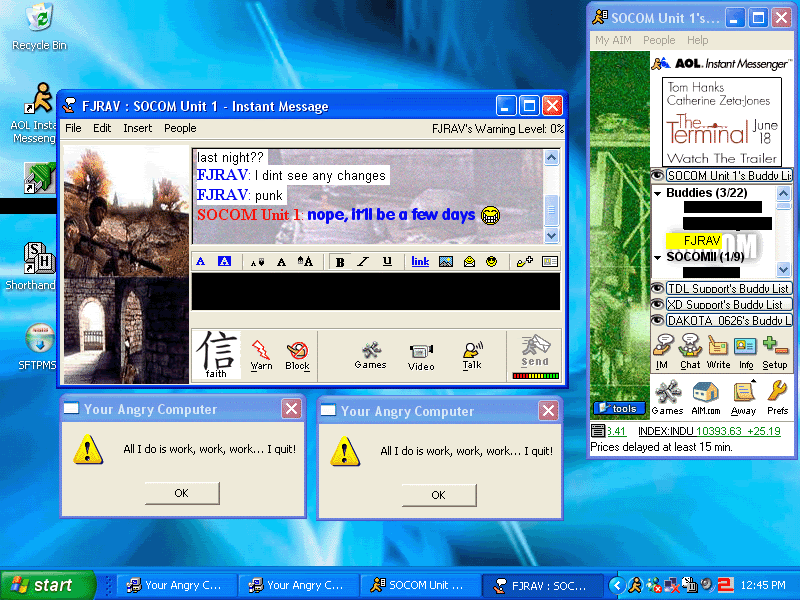
Task: Toggle italic formatting in IM window
Action: 363,262
